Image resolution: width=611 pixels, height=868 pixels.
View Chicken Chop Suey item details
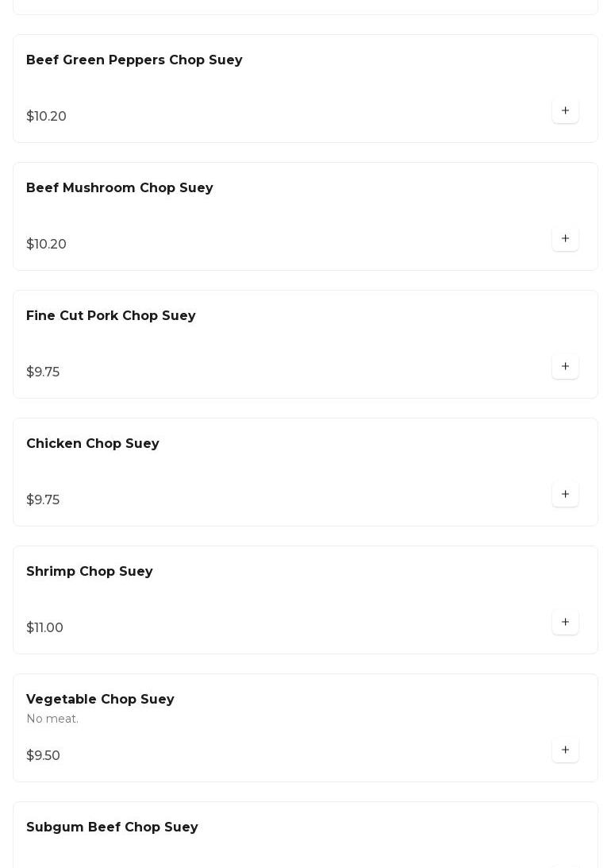[93, 444]
